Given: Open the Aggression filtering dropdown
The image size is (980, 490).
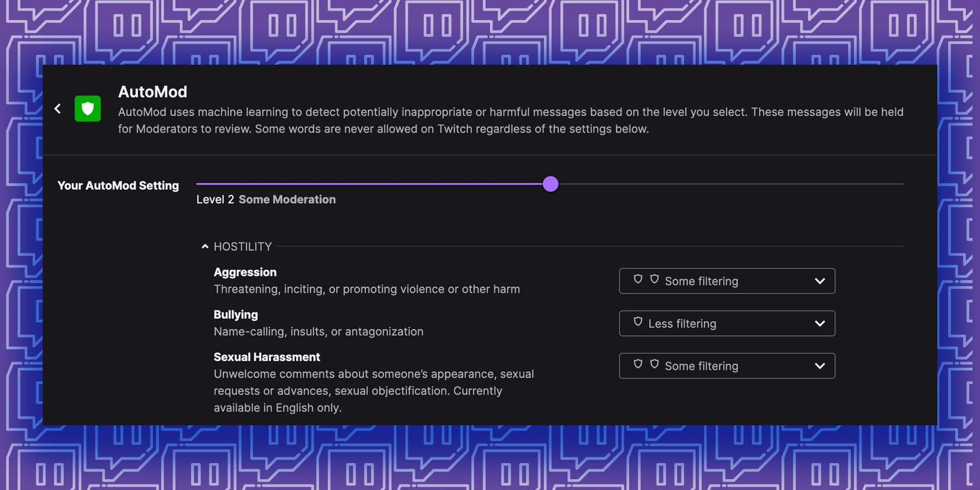Looking at the screenshot, I should coord(727,281).
